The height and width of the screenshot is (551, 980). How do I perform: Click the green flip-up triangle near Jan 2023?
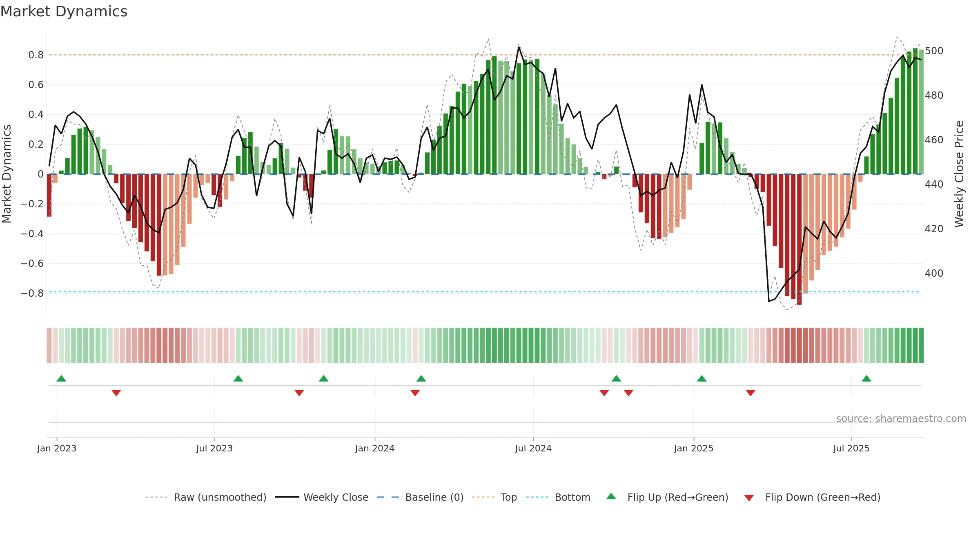pyautogui.click(x=61, y=379)
